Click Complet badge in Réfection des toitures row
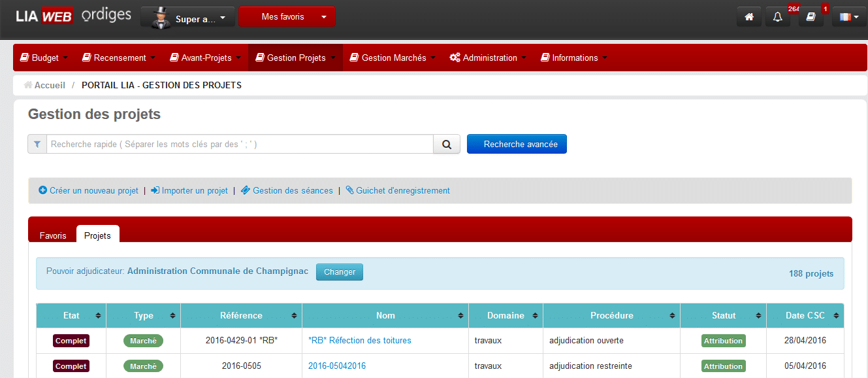Viewport: 868px width, 378px height. [71, 341]
